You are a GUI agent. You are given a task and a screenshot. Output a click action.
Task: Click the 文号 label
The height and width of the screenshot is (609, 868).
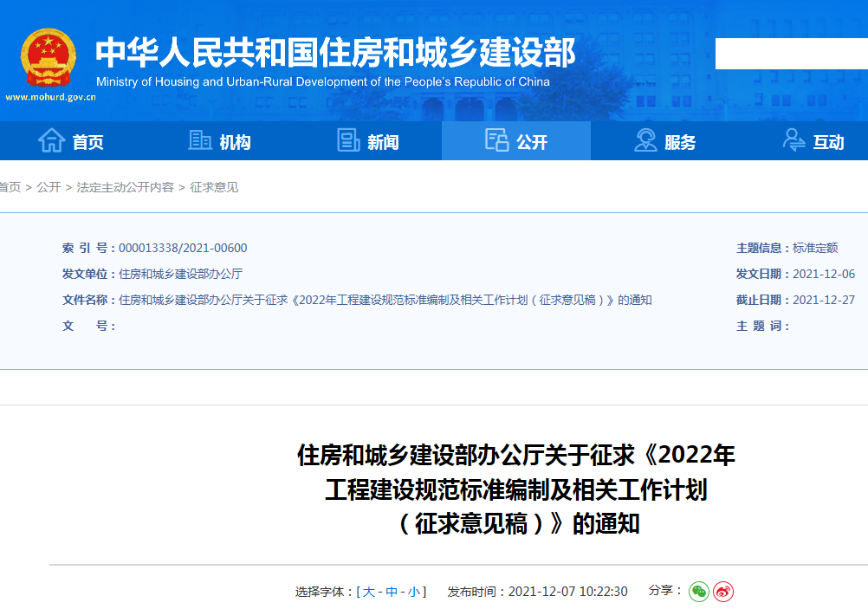coord(88,326)
